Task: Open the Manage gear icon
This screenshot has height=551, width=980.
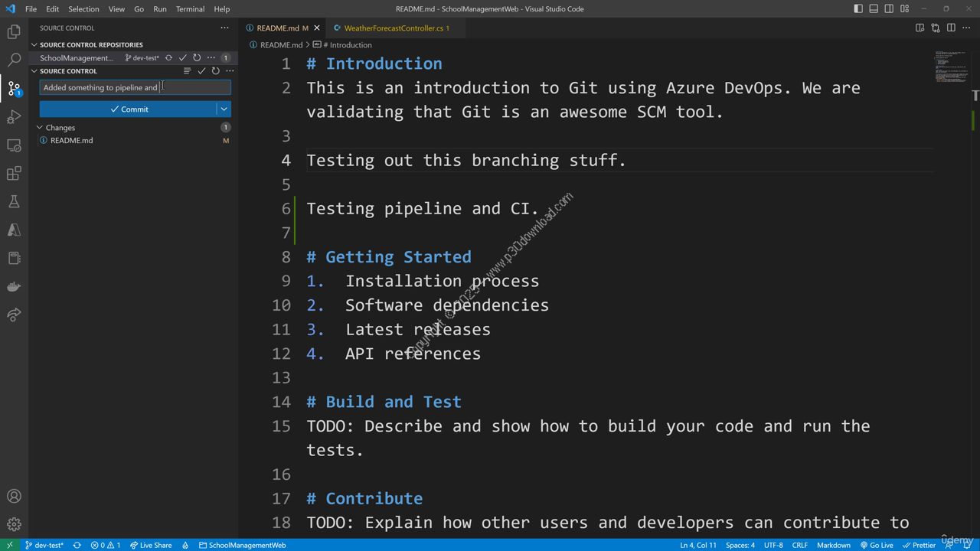Action: (14, 524)
